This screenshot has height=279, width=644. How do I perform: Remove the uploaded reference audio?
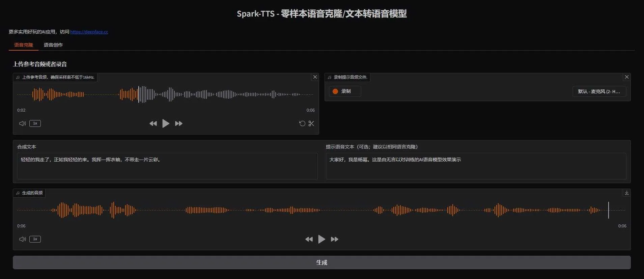[315, 77]
